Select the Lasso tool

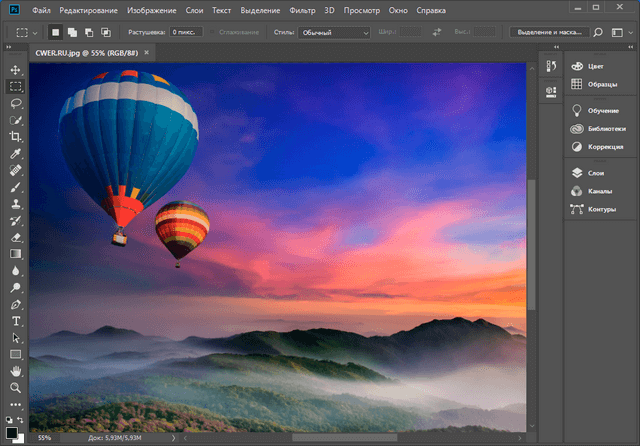(16, 103)
